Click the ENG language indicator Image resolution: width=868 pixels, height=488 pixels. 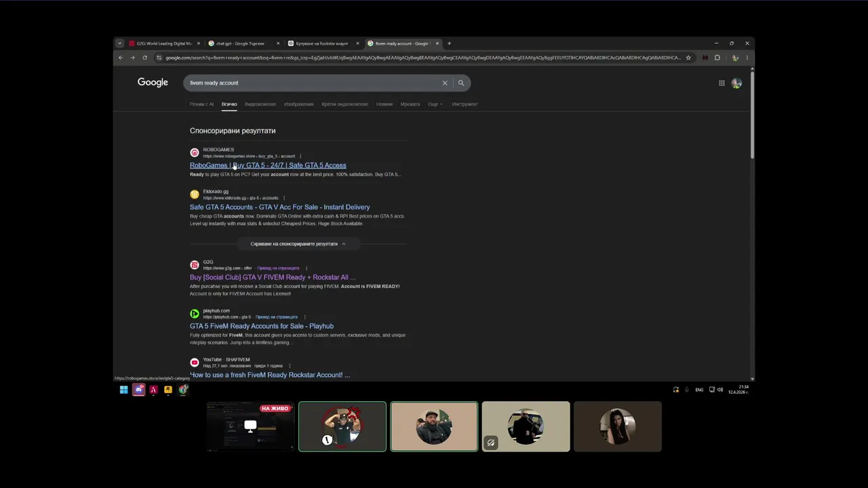699,390
